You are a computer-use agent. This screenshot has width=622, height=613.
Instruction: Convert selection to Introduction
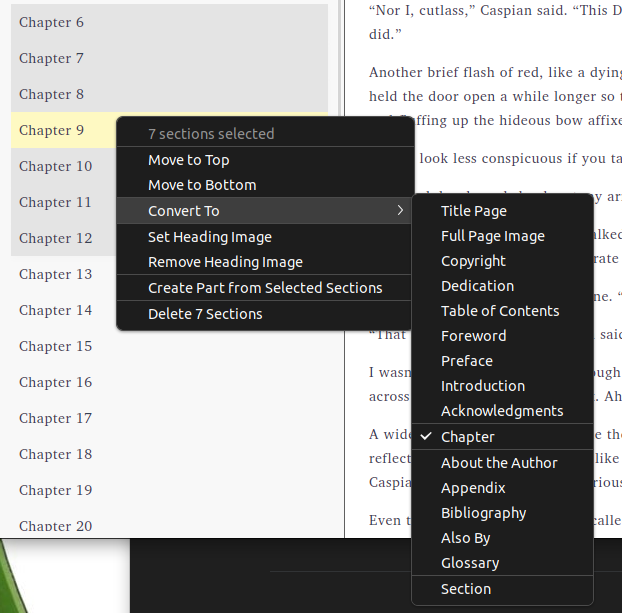pos(503,386)
